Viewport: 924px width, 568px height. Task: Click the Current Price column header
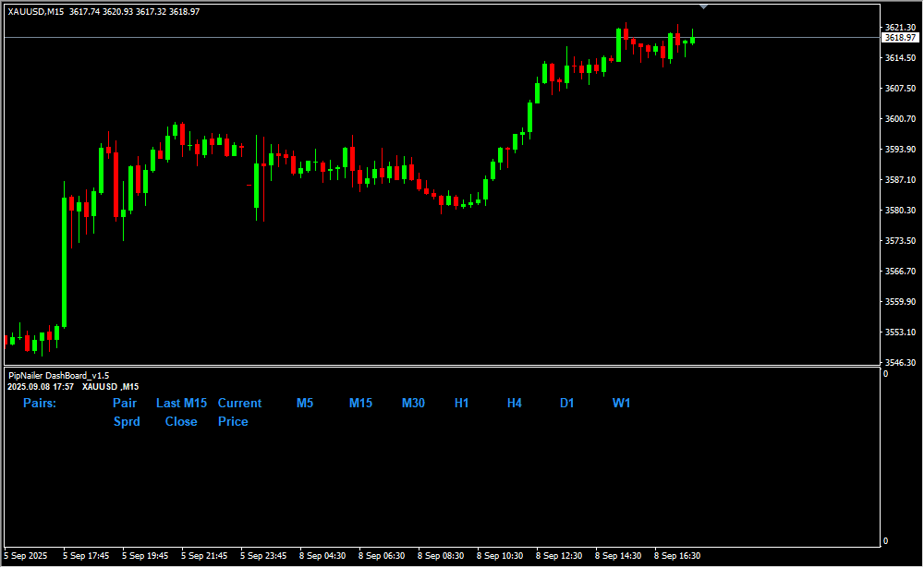pos(238,412)
